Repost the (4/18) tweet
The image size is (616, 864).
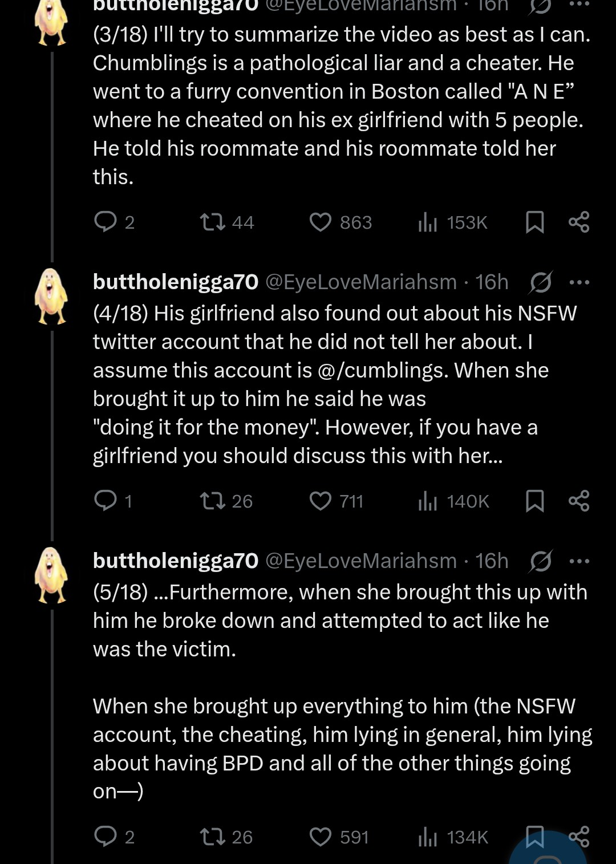(x=213, y=501)
